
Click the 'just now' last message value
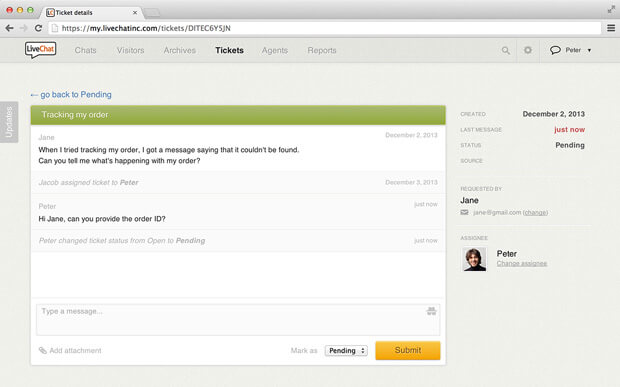(569, 130)
